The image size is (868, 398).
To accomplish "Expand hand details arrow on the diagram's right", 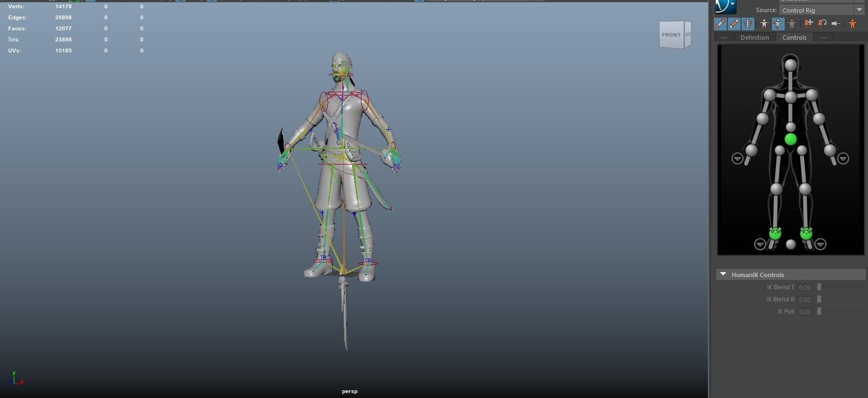I will pyautogui.click(x=843, y=158).
